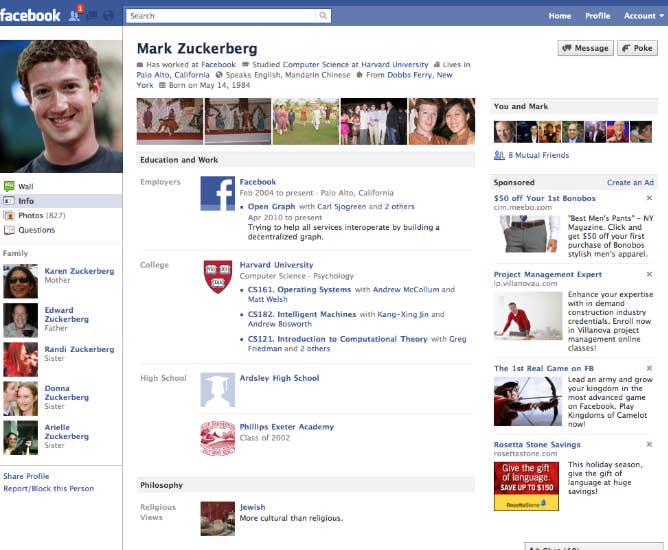Click the Wall speech bubble icon

(x=9, y=186)
